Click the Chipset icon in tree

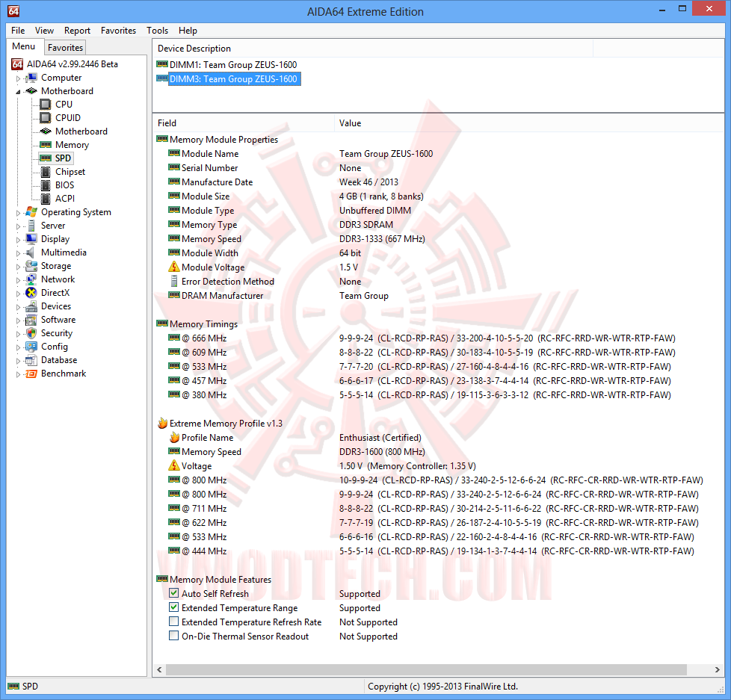pos(46,172)
